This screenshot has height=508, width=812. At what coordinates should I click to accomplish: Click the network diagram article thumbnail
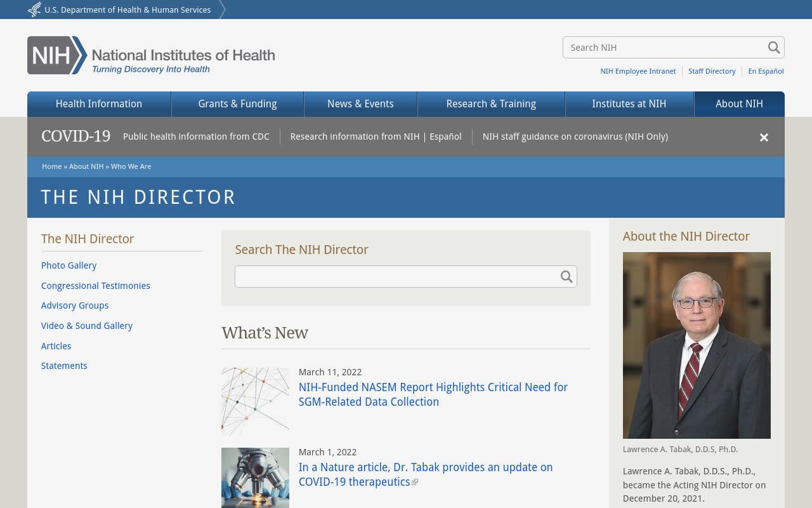pos(255,401)
